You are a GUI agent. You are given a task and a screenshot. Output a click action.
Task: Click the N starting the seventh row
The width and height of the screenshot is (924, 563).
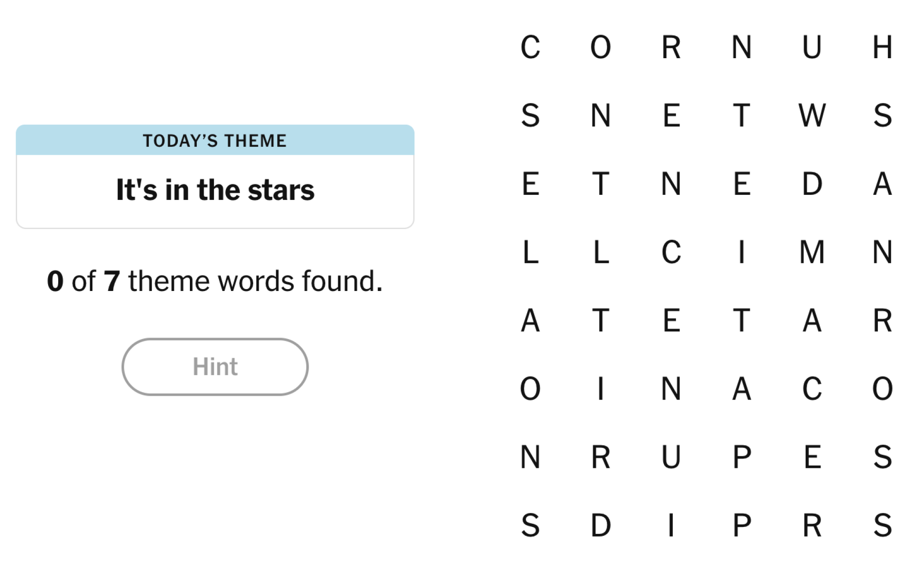pyautogui.click(x=530, y=456)
